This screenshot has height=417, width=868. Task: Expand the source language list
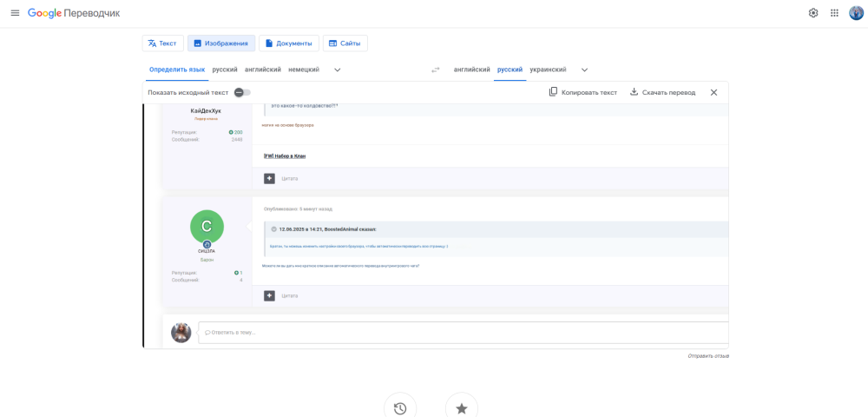coord(338,69)
